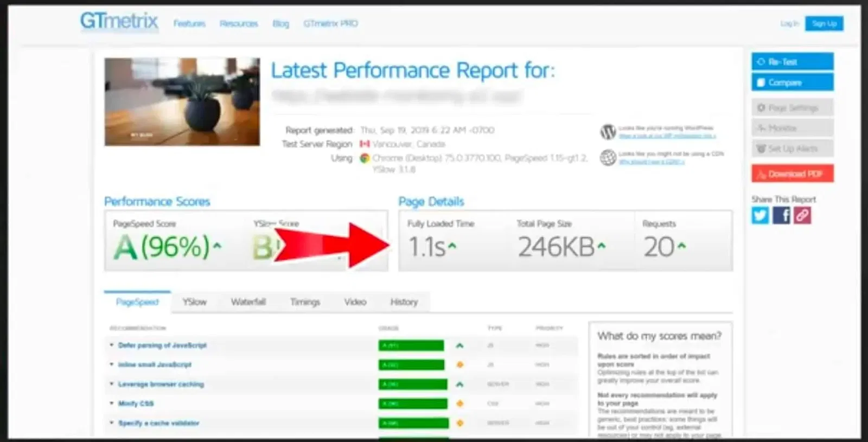The image size is (868, 442).
Task: Click the Canada flag icon
Action: click(365, 144)
